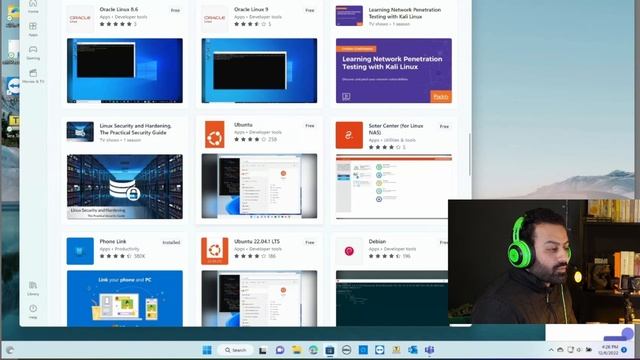Screen dimensions: 640x360
Task: Open the Chat icon on the taskbar
Action: point(280,350)
